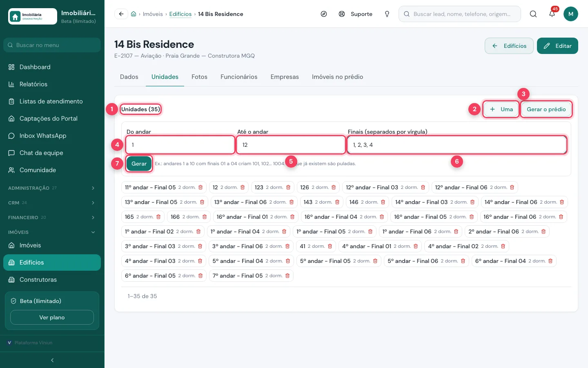
Task: Go to the Empresas tab
Action: (285, 77)
